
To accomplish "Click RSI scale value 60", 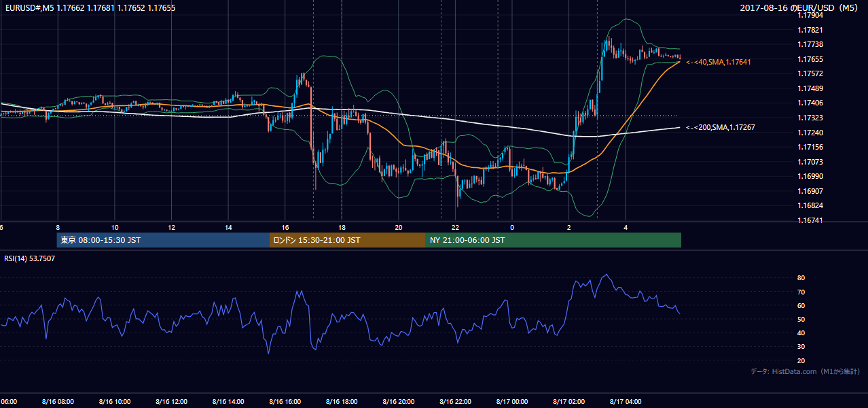I will click(801, 305).
